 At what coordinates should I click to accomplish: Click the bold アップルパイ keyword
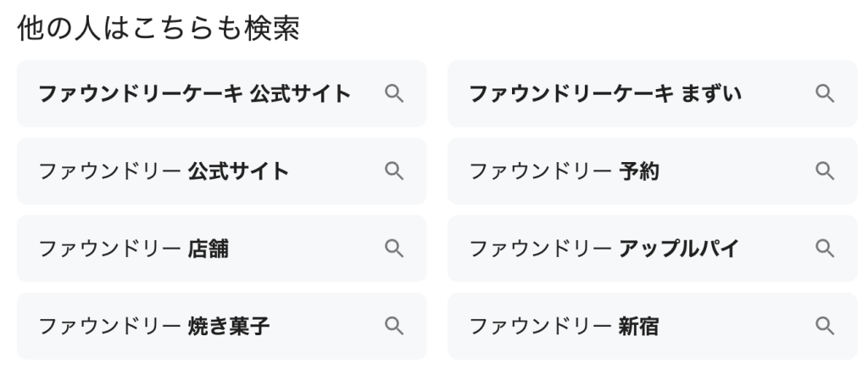(679, 249)
